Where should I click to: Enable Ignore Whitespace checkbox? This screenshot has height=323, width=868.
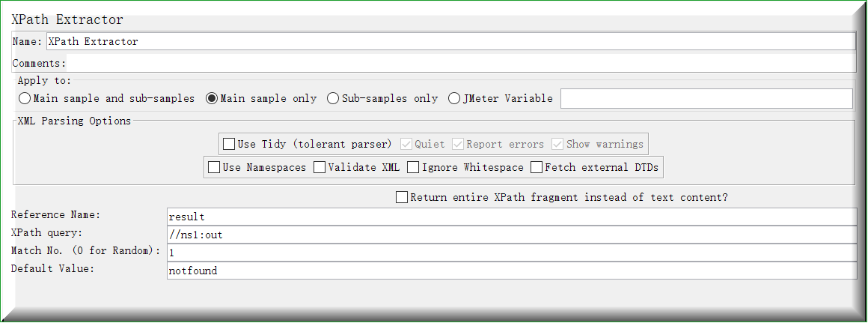pos(465,167)
